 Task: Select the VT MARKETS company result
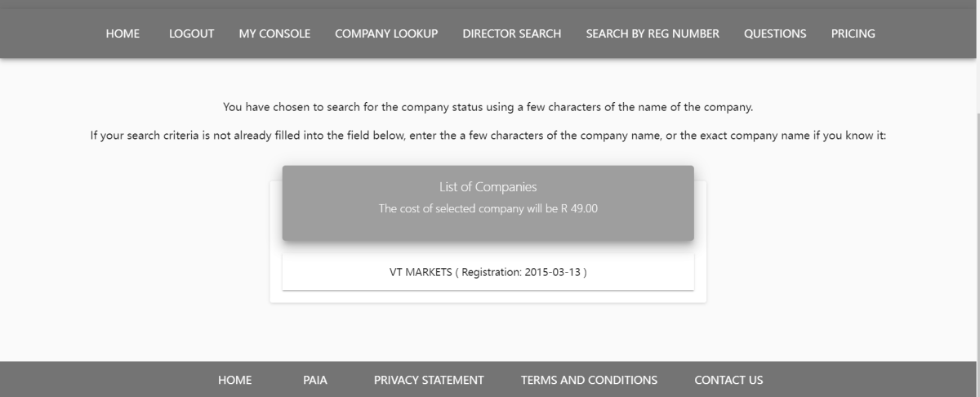[x=488, y=272]
